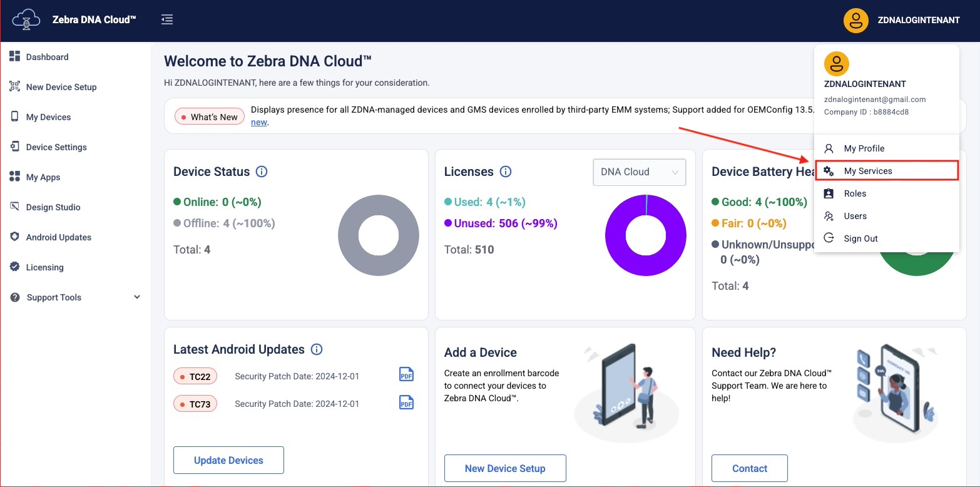The height and width of the screenshot is (487, 980).
Task: Sign Out from the user menu
Action: [860, 238]
